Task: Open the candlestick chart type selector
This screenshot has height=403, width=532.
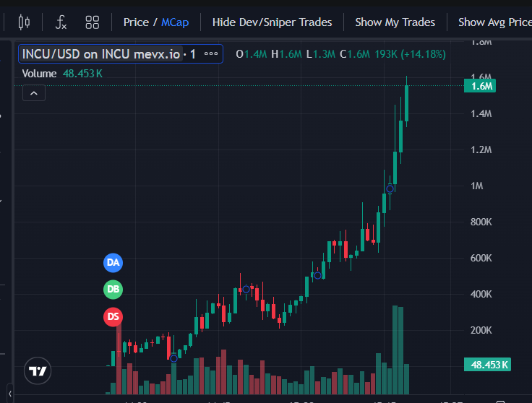Action: pyautogui.click(x=24, y=22)
